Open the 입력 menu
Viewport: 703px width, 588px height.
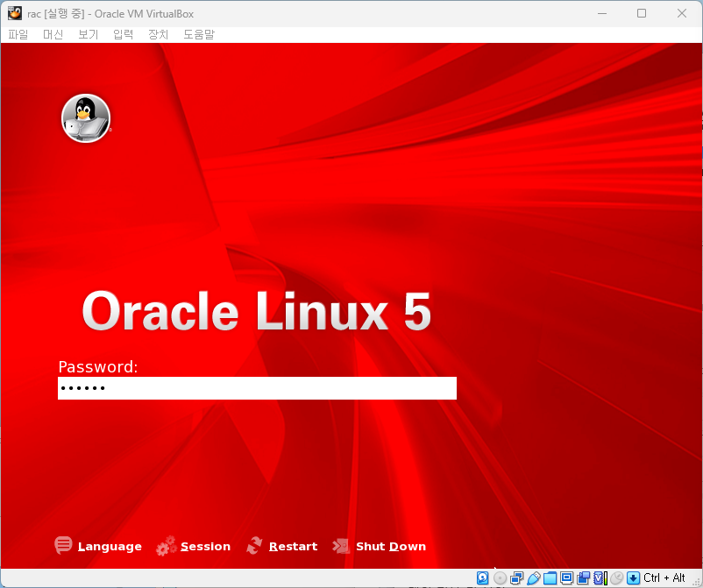[123, 34]
